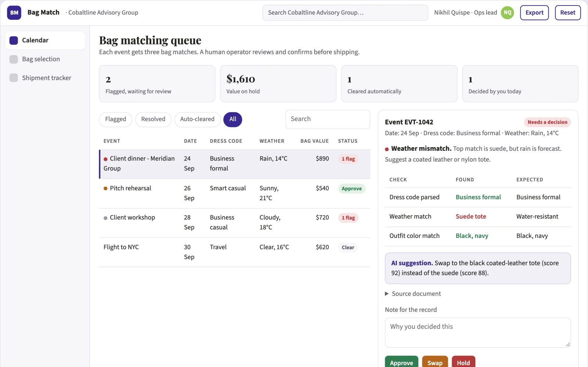Click the 1 flag badge for Client workshop
This screenshot has width=588, height=367.
click(x=348, y=218)
